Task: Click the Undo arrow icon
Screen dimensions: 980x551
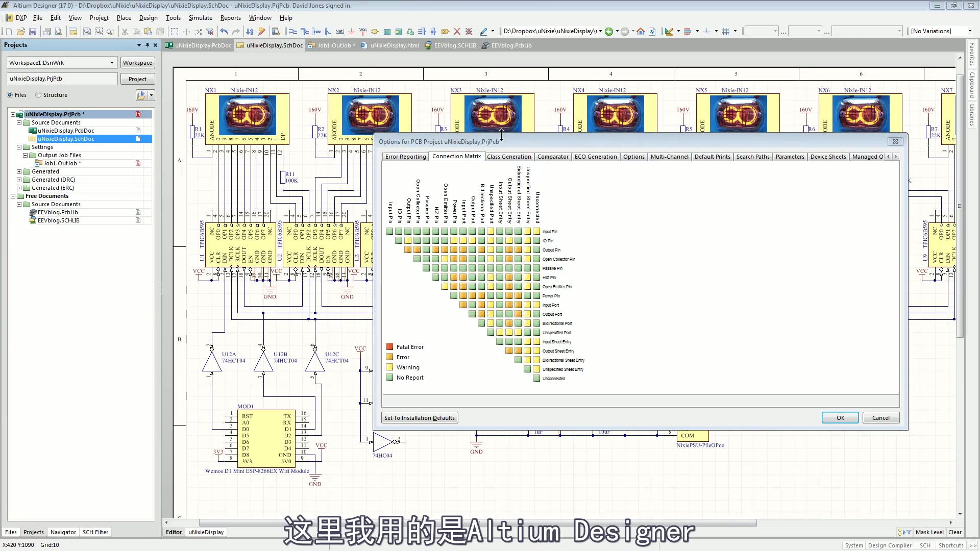Action: [x=224, y=32]
